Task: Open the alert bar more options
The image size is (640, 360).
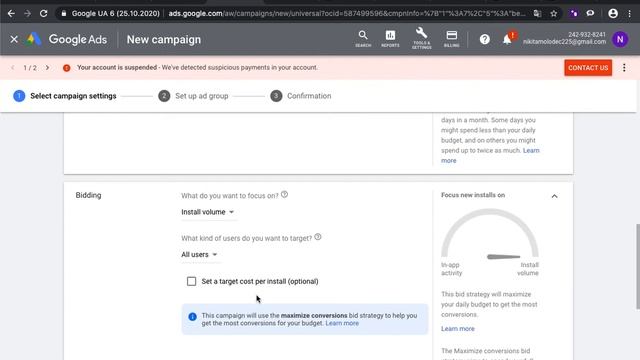Action: tap(624, 68)
